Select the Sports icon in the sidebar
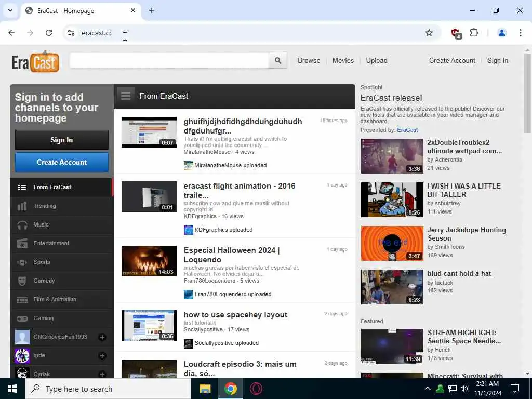This screenshot has height=399, width=532. (22, 262)
